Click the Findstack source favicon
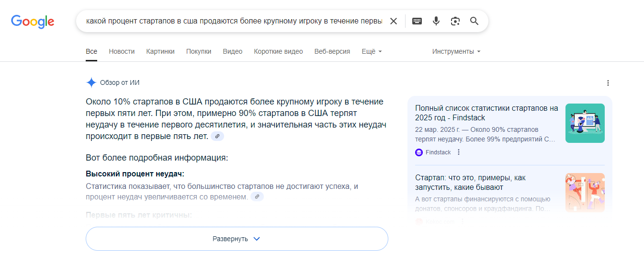The width and height of the screenshot is (644, 256). [419, 152]
